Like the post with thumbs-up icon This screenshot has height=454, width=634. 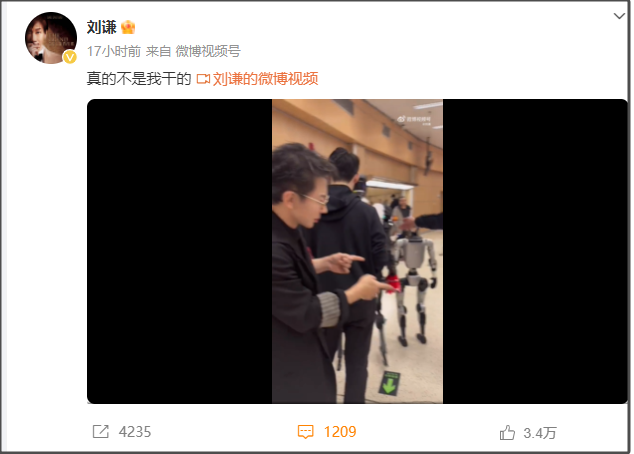click(507, 433)
